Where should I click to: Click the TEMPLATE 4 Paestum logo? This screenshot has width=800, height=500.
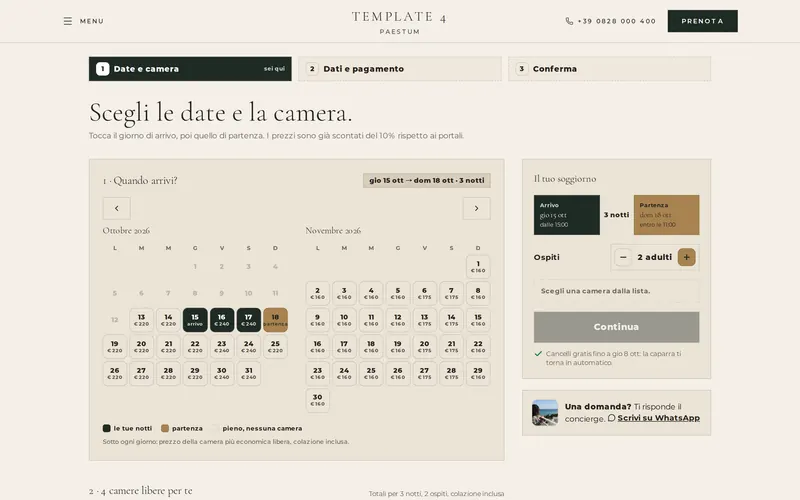[x=399, y=22]
